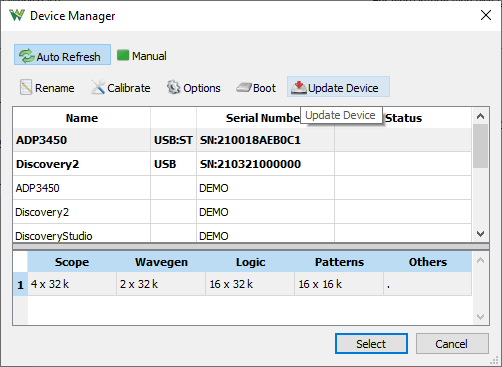Click the Options label
The height and width of the screenshot is (367, 502).
[x=202, y=88]
